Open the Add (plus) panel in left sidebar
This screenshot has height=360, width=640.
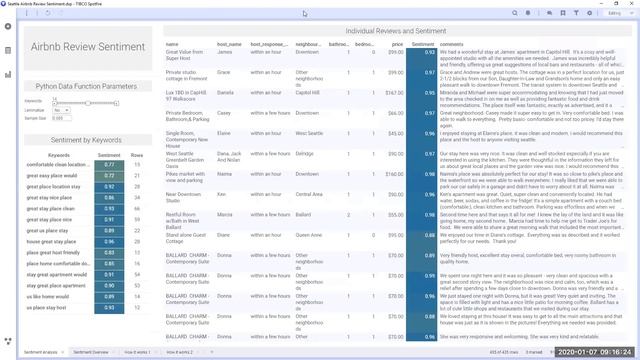pos(8,26)
